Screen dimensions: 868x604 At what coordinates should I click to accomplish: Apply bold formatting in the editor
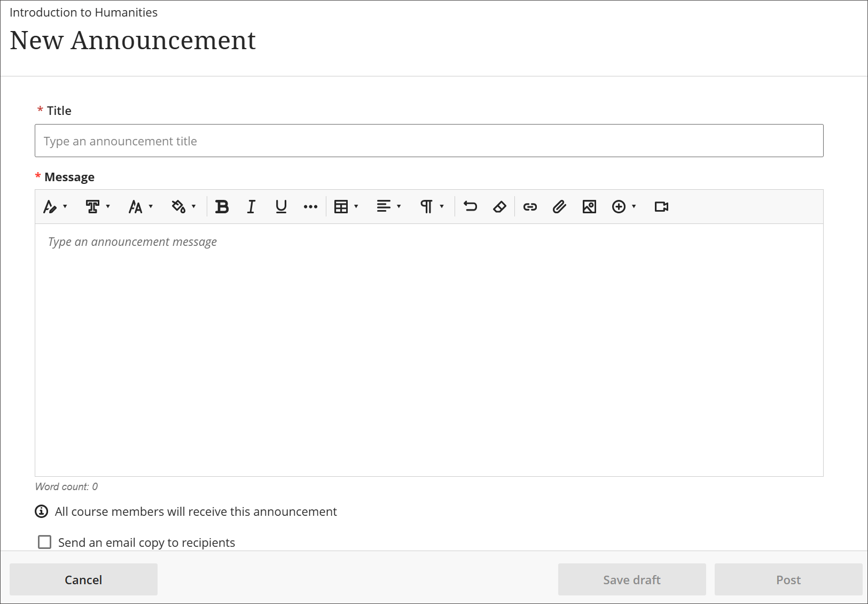(222, 207)
